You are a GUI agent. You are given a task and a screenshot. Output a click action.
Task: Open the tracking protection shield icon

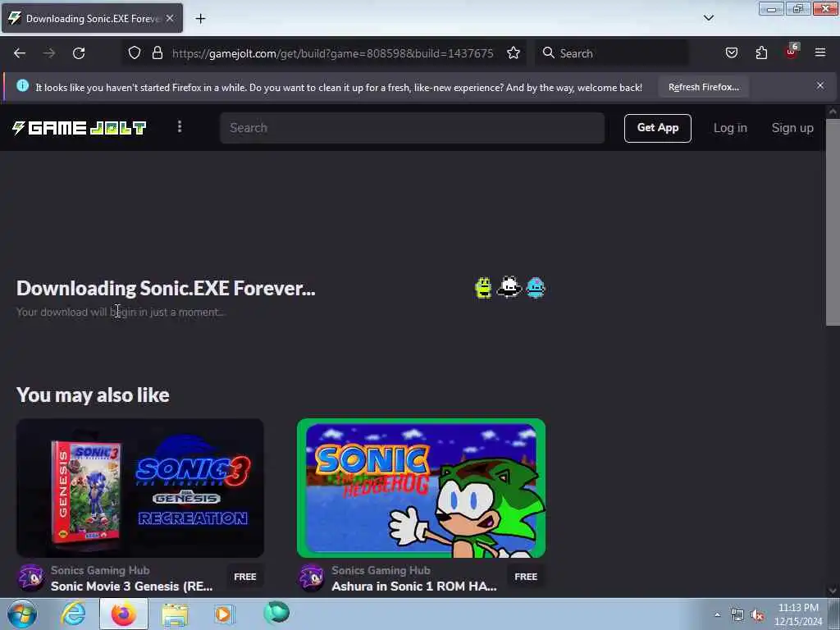point(135,53)
